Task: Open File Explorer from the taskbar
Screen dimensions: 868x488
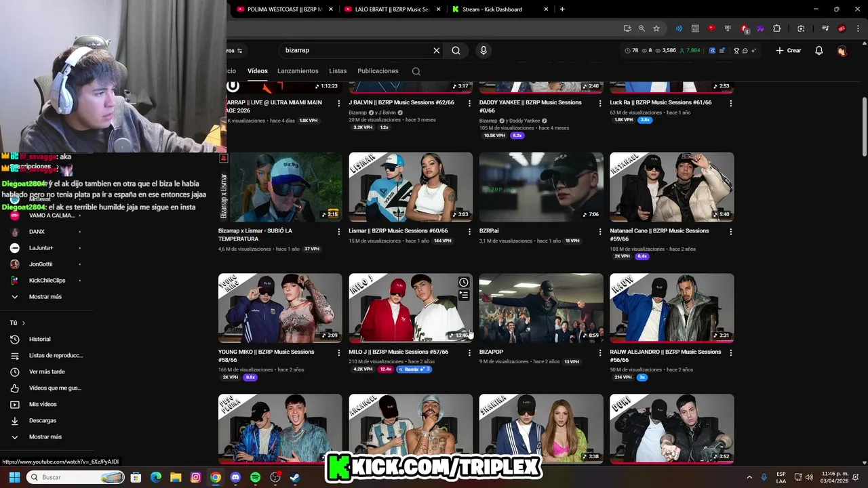Action: tap(176, 477)
